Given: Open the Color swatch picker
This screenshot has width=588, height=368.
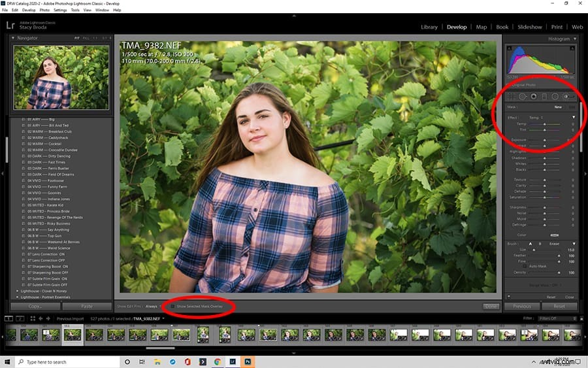Looking at the screenshot, I should coord(554,235).
